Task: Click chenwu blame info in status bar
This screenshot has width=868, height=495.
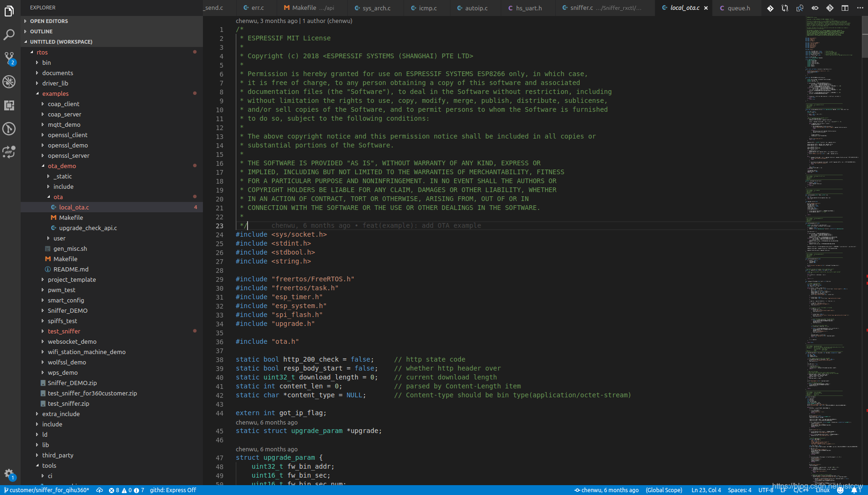Action: (x=606, y=490)
